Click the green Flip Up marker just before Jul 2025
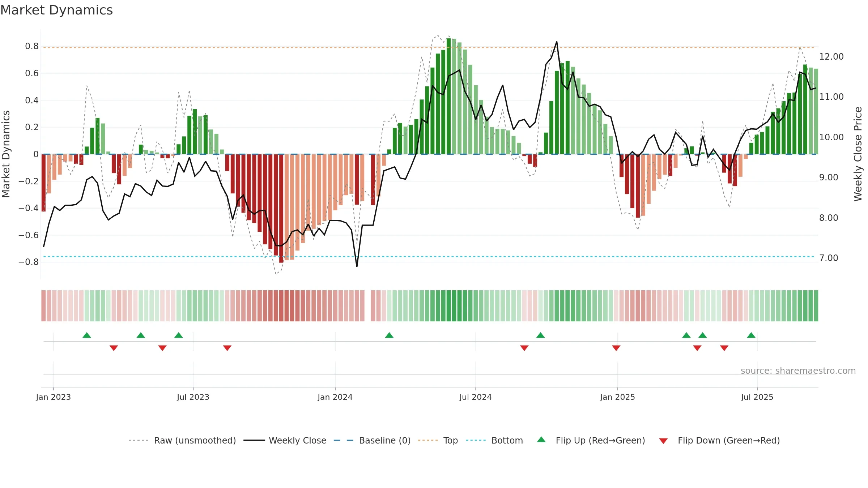 pos(751,335)
